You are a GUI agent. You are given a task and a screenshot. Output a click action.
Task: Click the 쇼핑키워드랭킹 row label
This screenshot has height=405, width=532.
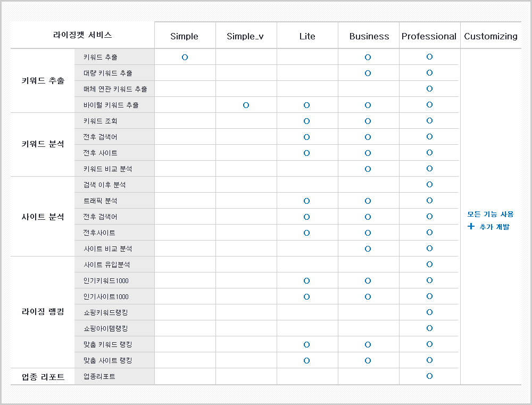(x=106, y=312)
